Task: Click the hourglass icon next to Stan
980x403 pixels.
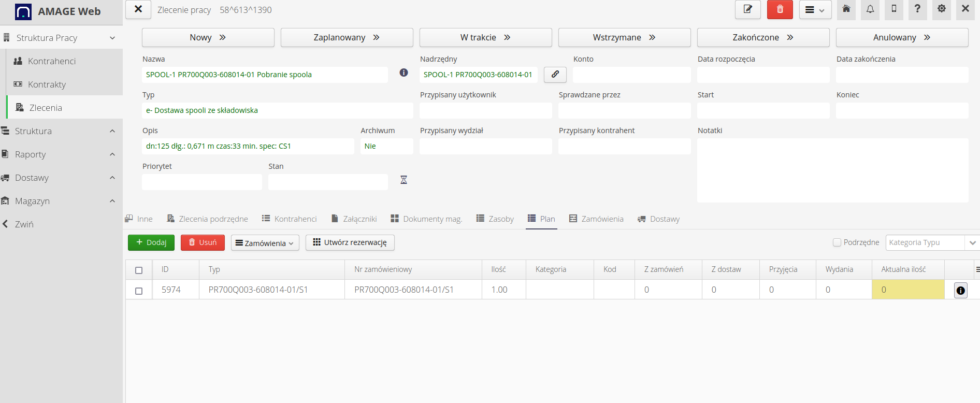Action: [x=403, y=180]
